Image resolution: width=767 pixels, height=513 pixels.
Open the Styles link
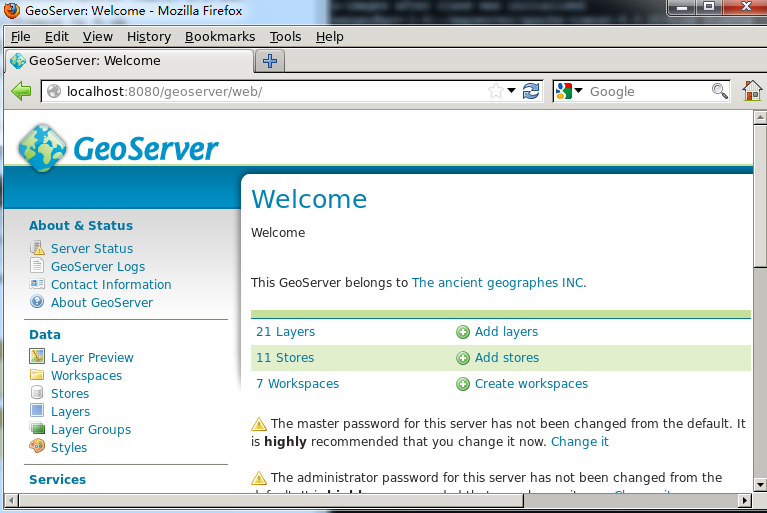point(69,447)
